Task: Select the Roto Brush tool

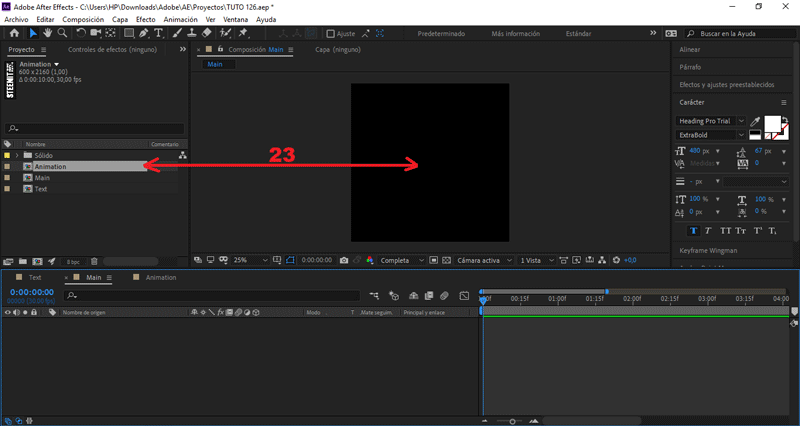Action: click(225, 33)
